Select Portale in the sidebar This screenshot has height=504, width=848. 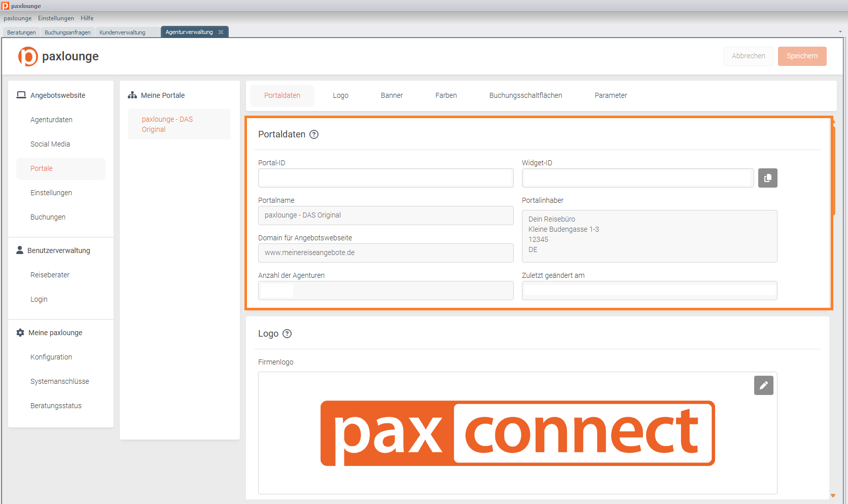(61, 168)
